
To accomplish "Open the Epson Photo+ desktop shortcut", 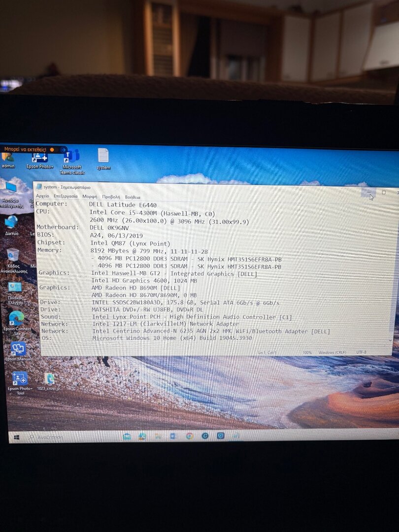I will point(40,161).
